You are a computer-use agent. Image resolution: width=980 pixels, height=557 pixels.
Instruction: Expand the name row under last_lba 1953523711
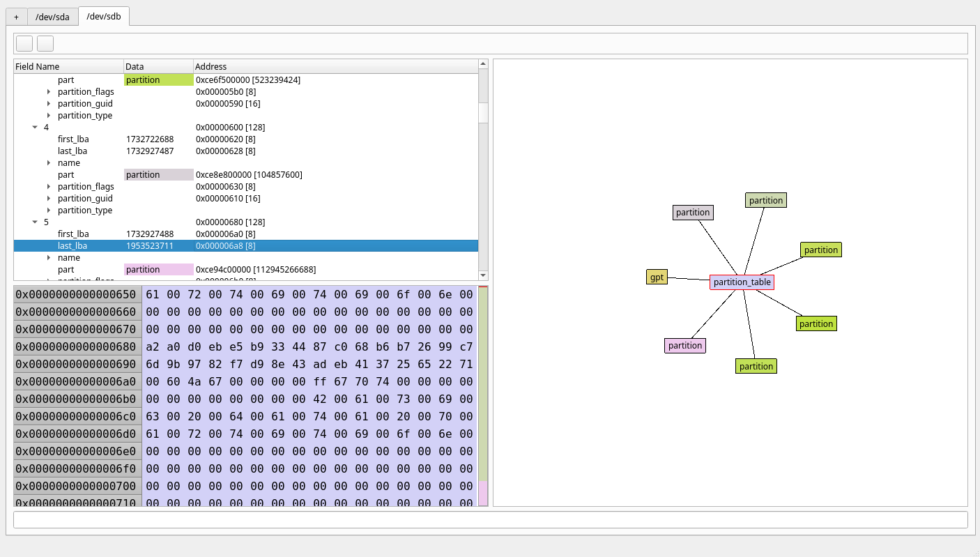pyautogui.click(x=49, y=258)
